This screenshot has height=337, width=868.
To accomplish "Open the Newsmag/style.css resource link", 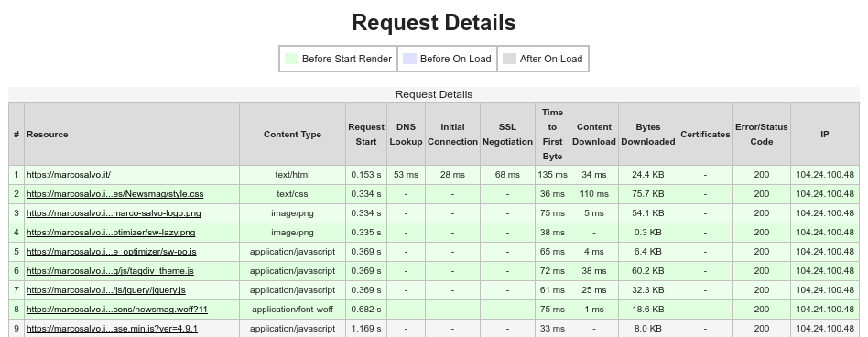I will point(115,194).
